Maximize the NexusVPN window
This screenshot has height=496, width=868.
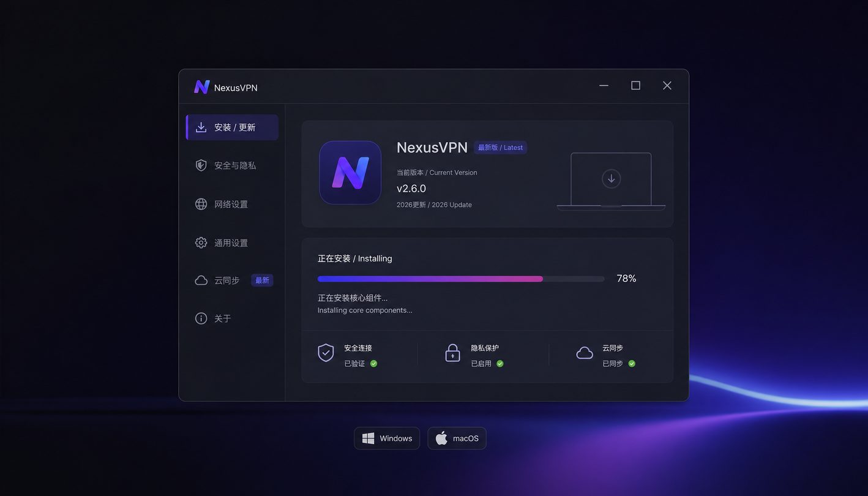click(x=635, y=86)
